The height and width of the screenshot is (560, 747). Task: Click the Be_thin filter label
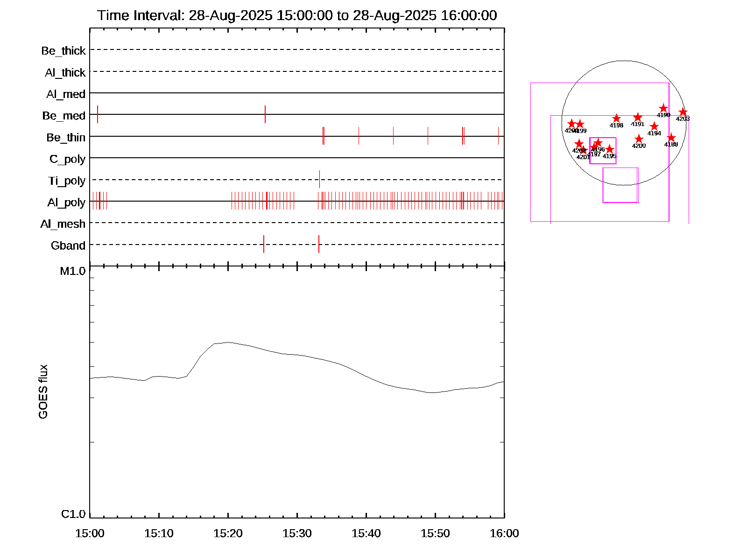tap(66, 137)
